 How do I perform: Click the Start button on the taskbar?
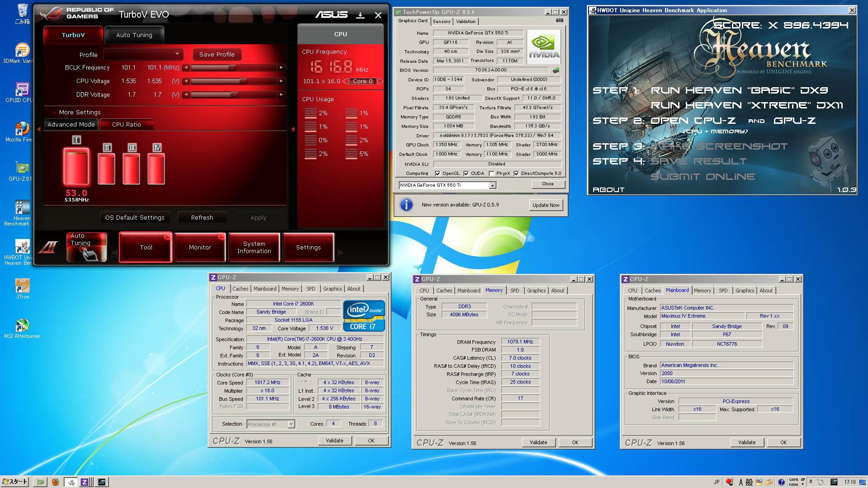pos(15,482)
